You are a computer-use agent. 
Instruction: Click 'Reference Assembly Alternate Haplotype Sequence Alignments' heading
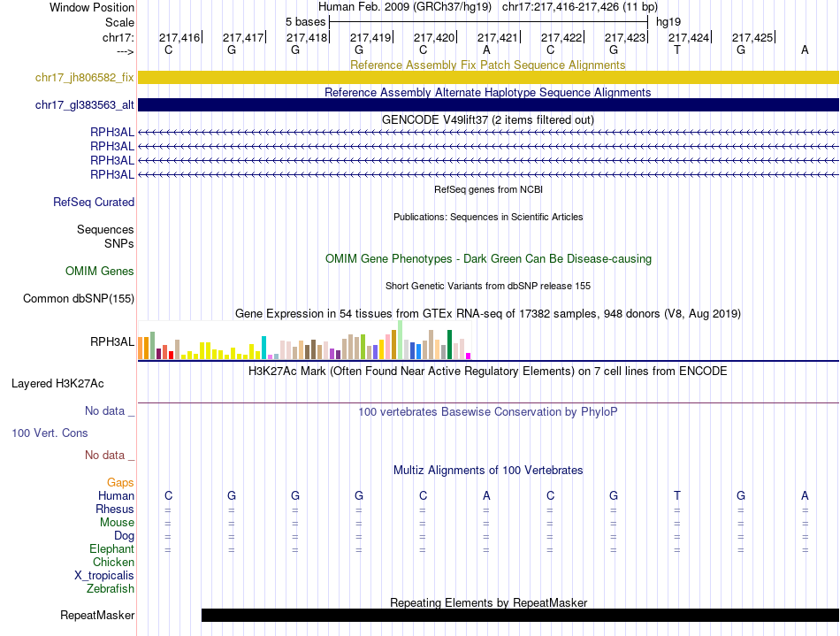487,92
